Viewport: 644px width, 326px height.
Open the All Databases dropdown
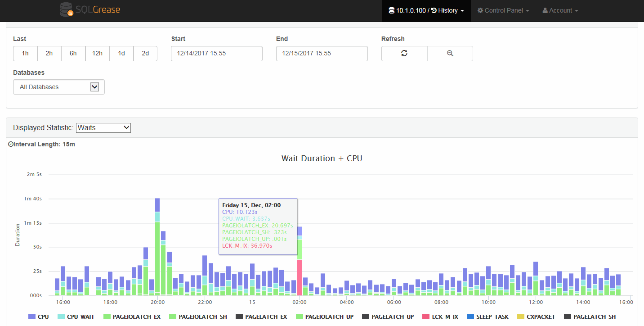58,86
